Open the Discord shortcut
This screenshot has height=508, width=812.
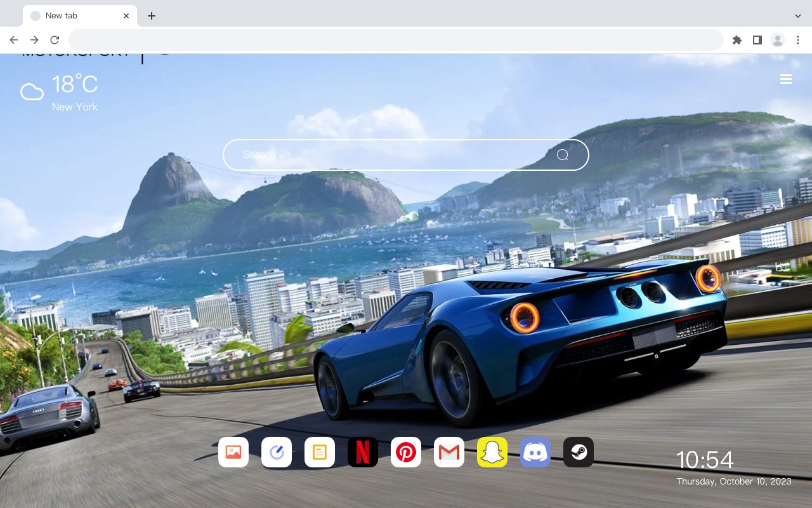click(535, 452)
